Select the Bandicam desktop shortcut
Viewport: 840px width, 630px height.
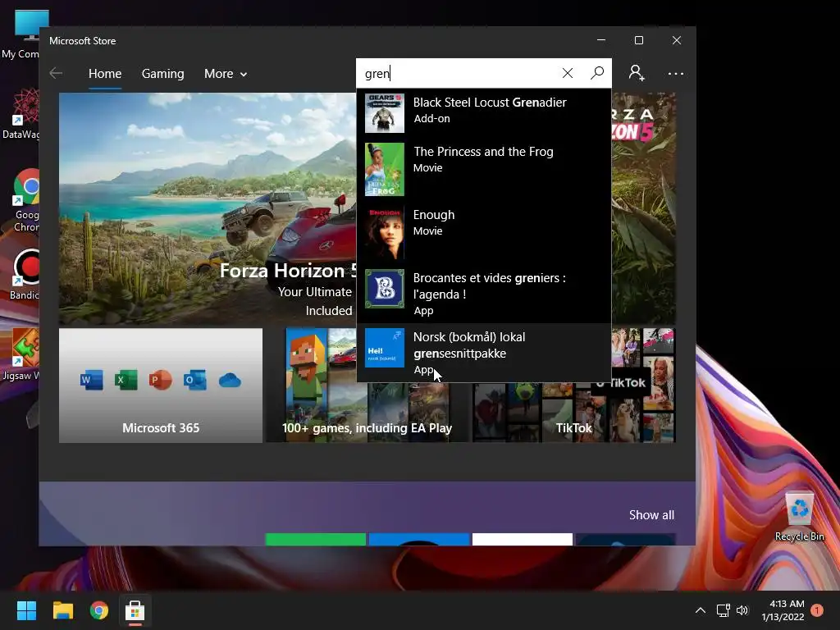coord(25,275)
